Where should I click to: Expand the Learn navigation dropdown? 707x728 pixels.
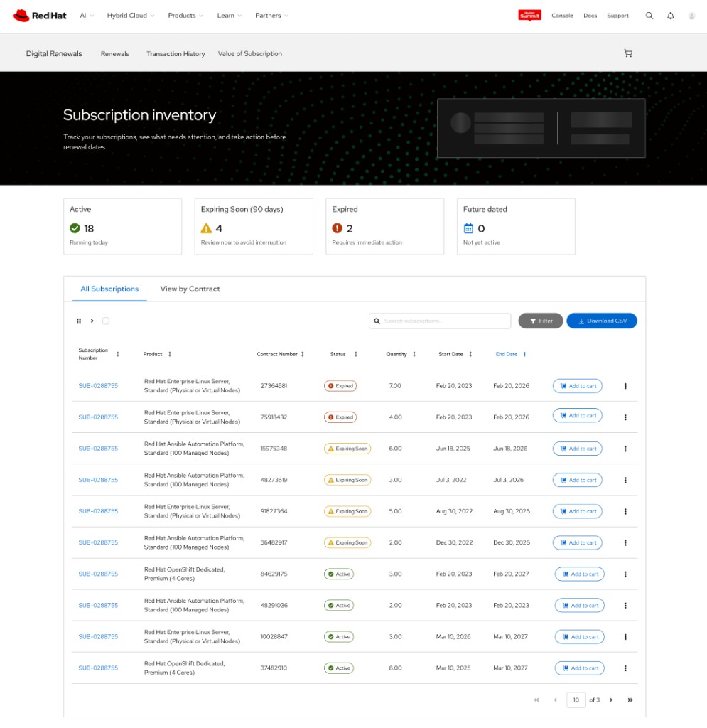coord(230,16)
